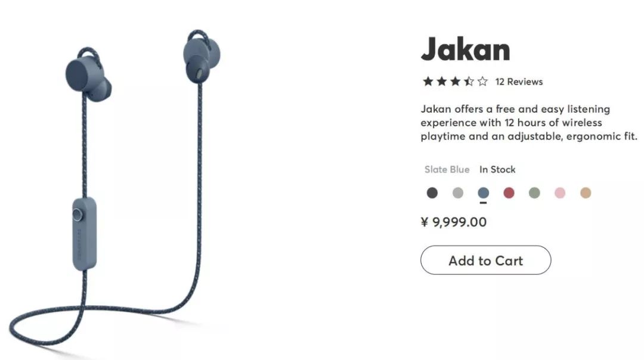Click the Slate Blue color label
This screenshot has width=644, height=360.
click(x=447, y=169)
